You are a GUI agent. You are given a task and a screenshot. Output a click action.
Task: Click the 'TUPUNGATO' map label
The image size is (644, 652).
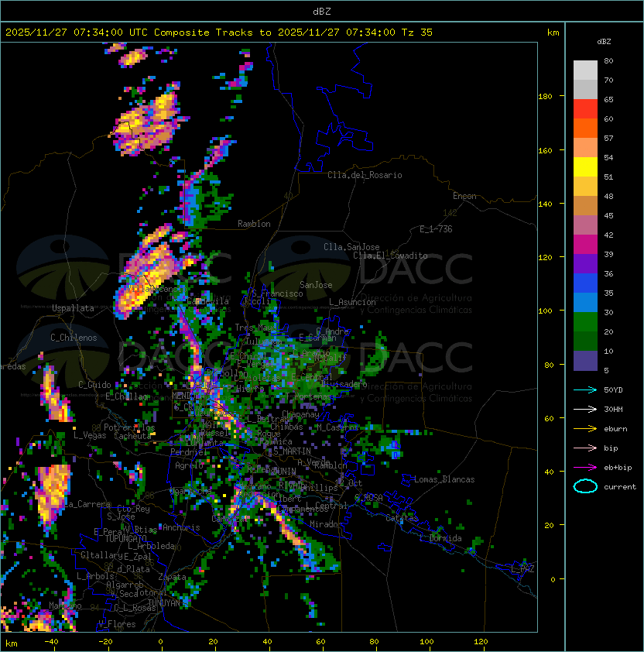point(125,538)
